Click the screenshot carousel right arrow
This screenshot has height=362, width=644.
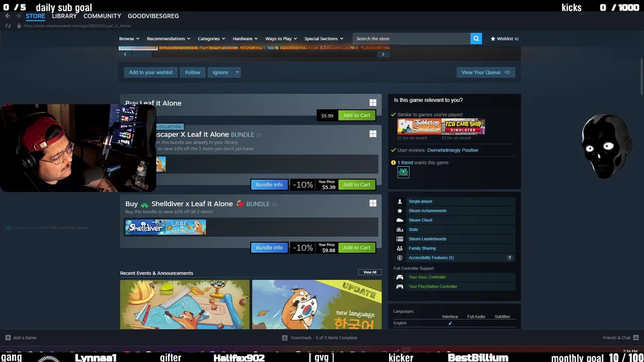383,54
